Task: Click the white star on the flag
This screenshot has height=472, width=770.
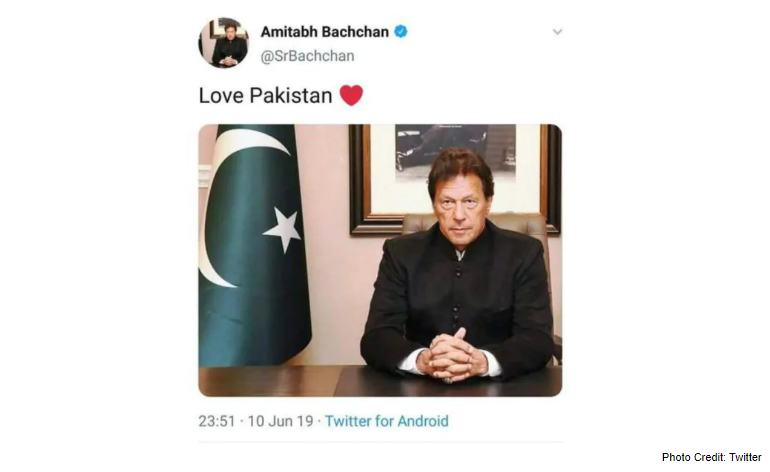Action: (x=282, y=228)
